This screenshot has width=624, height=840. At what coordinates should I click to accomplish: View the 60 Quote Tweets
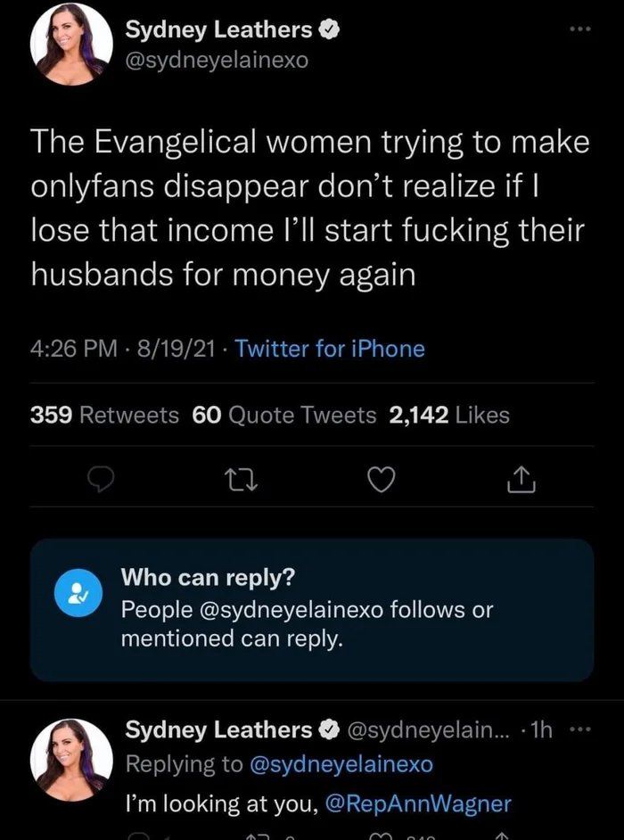[x=284, y=415]
